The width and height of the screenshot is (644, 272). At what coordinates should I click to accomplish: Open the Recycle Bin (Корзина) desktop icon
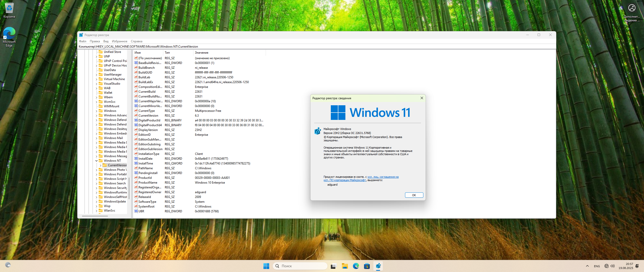pyautogui.click(x=9, y=11)
